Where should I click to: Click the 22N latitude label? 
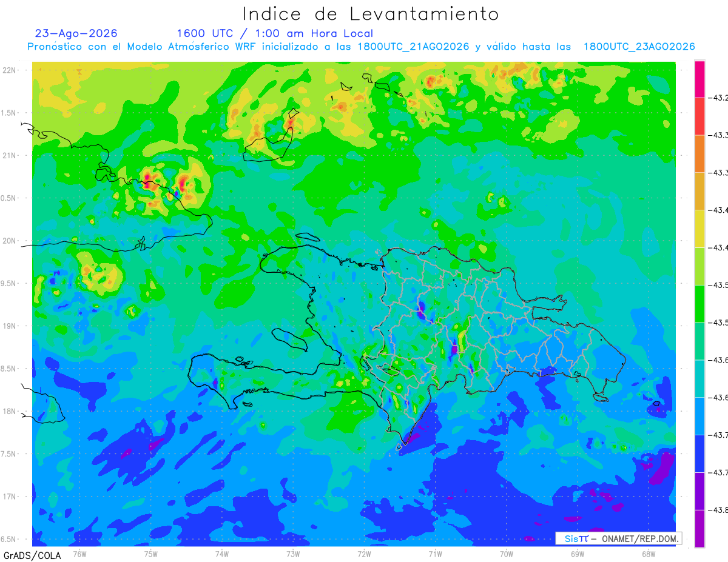click(10, 70)
